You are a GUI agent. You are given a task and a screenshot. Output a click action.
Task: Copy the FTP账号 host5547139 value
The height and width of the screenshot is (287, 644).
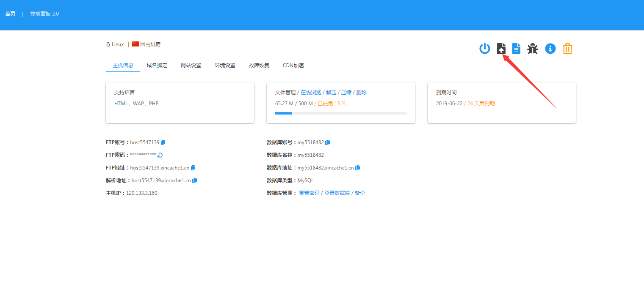(x=163, y=142)
